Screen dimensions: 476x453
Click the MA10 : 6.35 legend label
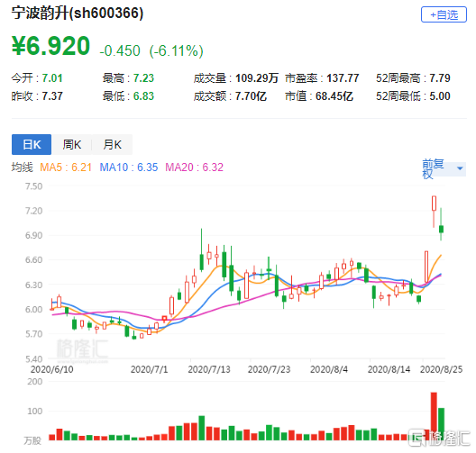pyautogui.click(x=129, y=168)
